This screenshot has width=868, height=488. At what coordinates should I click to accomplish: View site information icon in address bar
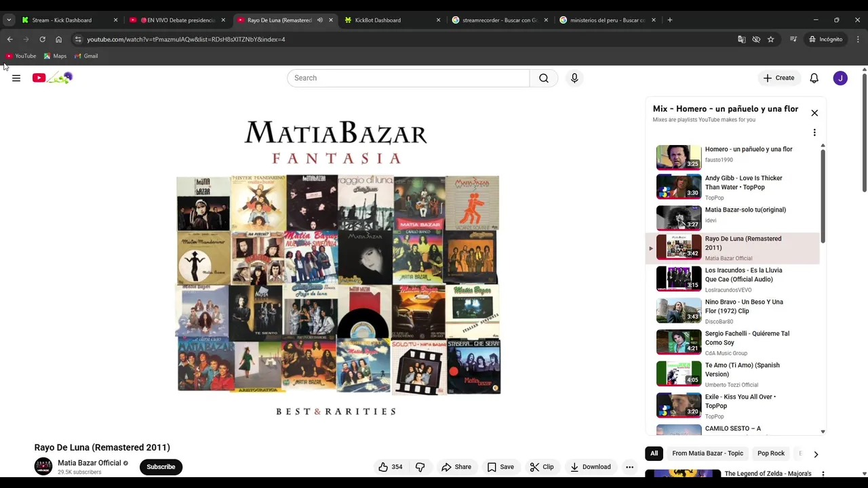pyautogui.click(x=78, y=39)
